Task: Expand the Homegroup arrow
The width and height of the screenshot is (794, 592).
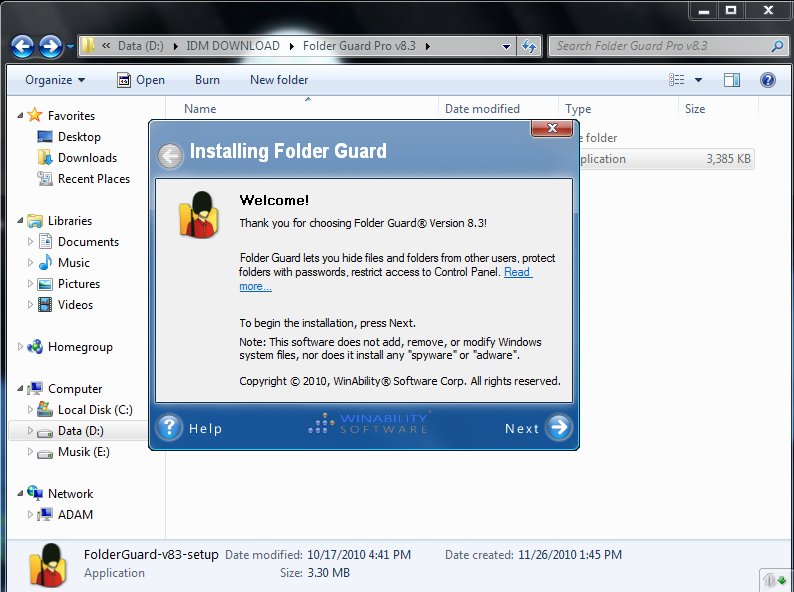Action: click(20, 347)
